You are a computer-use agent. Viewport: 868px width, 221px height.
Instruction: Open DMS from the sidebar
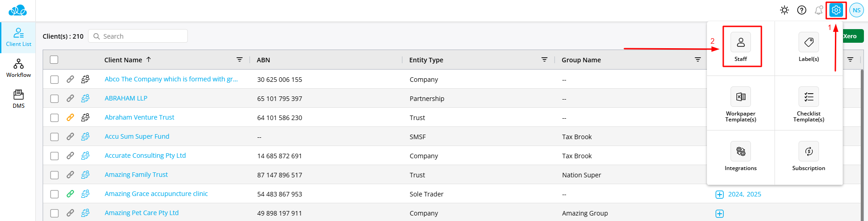tap(19, 99)
